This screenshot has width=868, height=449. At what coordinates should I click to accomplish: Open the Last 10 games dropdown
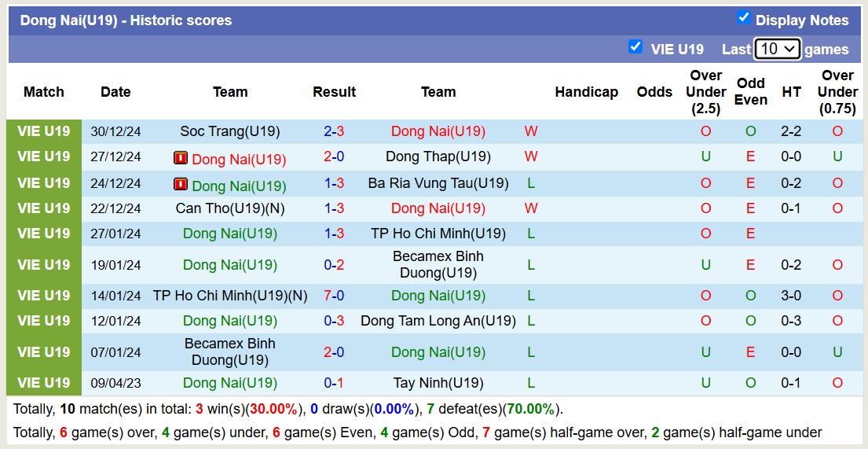pos(777,49)
